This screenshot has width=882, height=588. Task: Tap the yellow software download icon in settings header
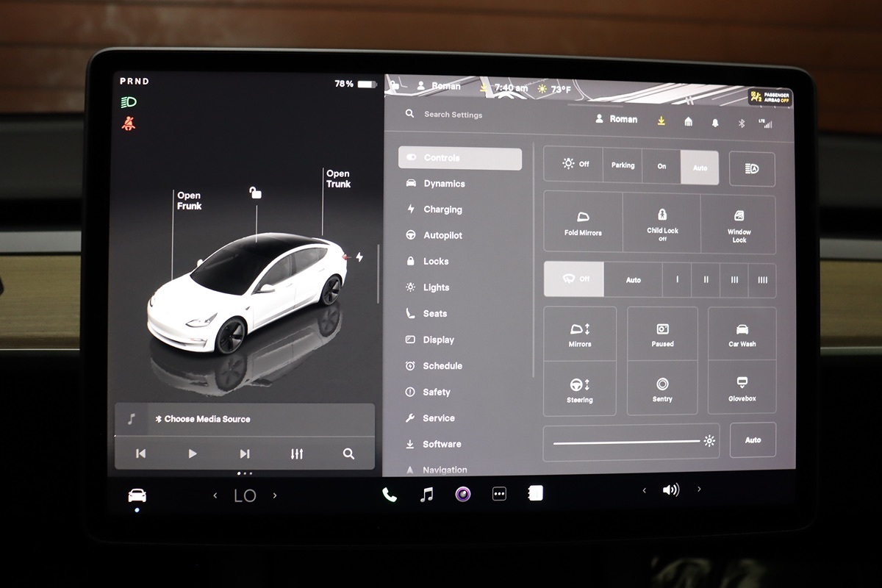coord(661,121)
